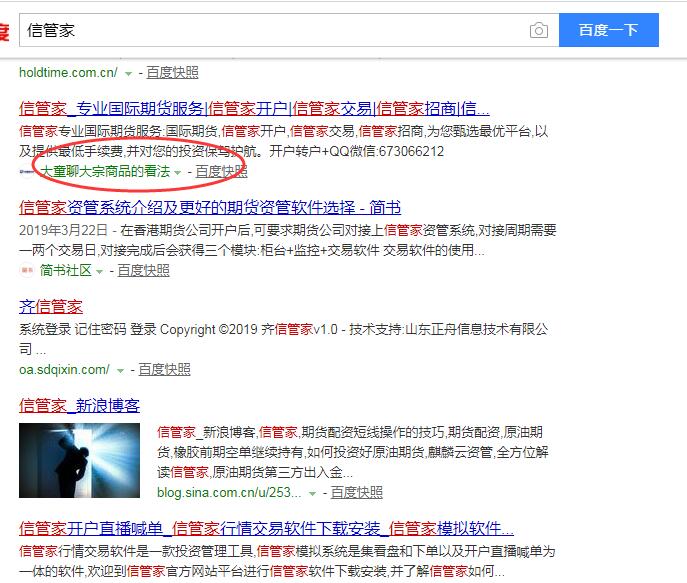
Task: Click the date text 2019年3月22日
Action: [x=63, y=230]
